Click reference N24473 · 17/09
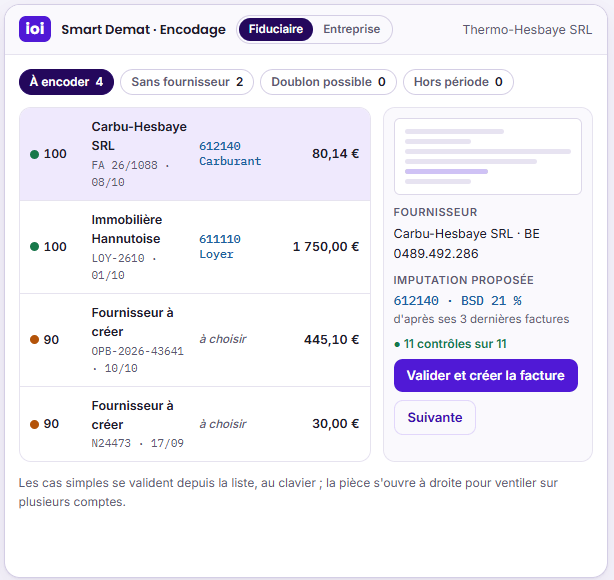 coord(137,443)
